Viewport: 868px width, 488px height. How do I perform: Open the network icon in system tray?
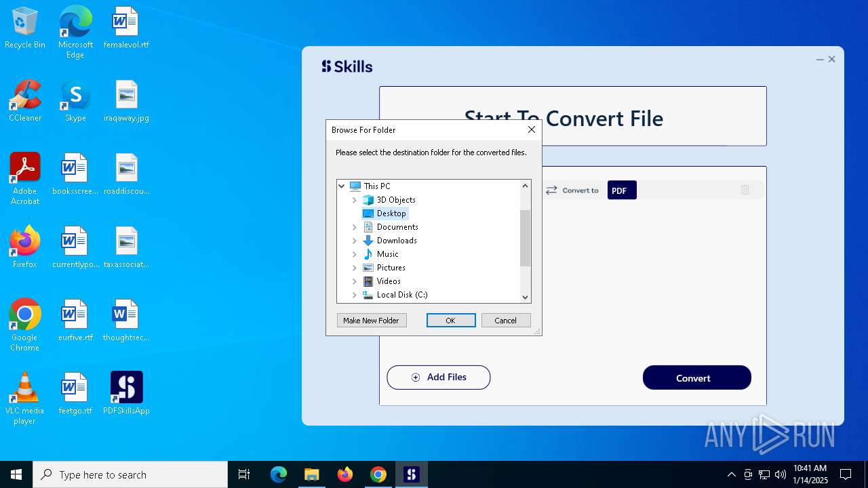(x=764, y=474)
